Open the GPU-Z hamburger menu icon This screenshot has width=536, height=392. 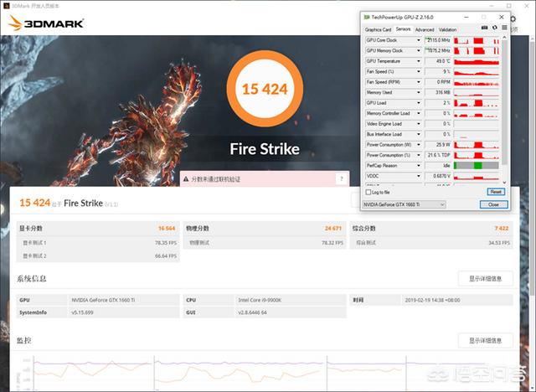pos(504,28)
